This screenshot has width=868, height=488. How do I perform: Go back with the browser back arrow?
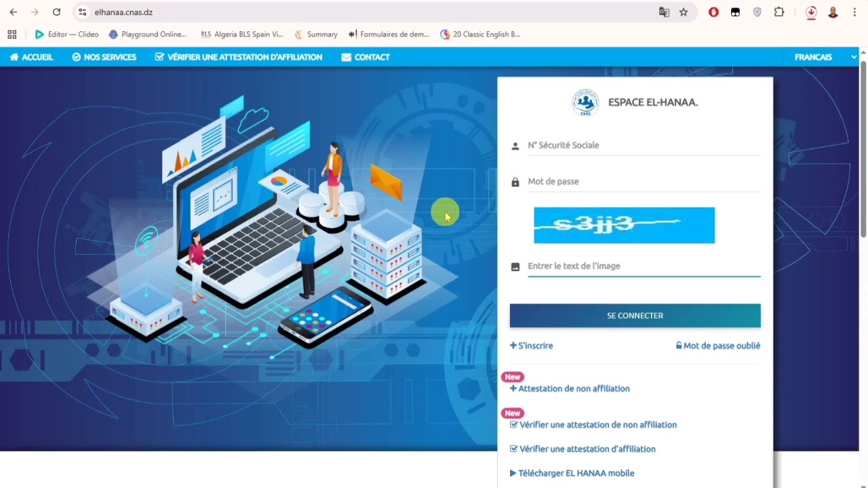click(13, 12)
